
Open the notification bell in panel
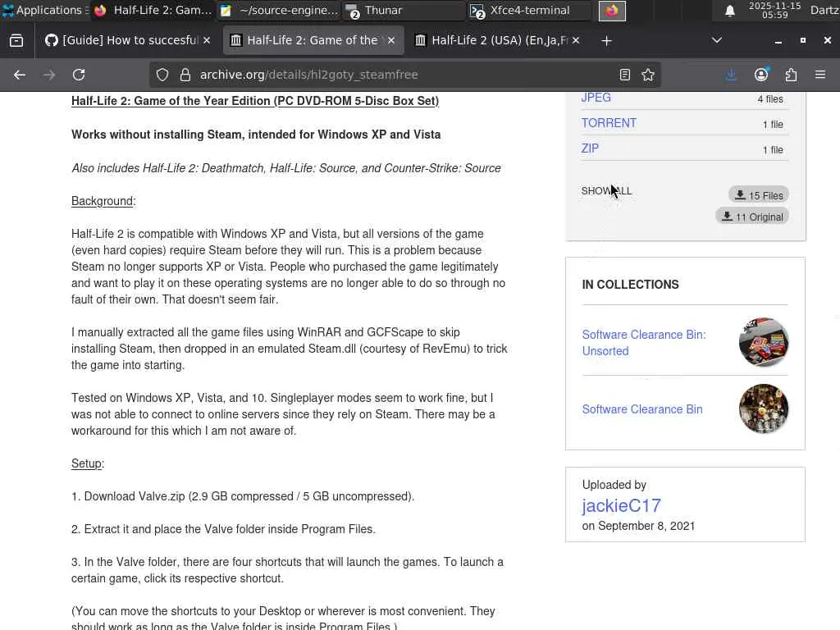(x=729, y=11)
